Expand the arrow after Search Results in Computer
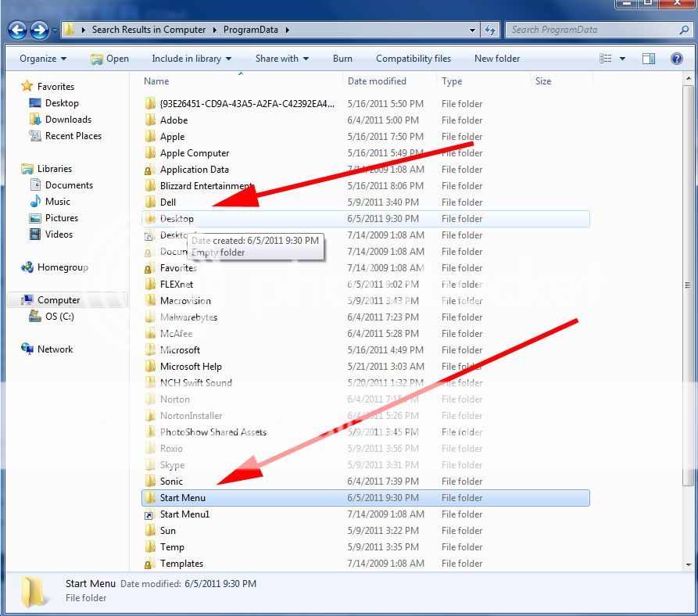 coord(215,30)
